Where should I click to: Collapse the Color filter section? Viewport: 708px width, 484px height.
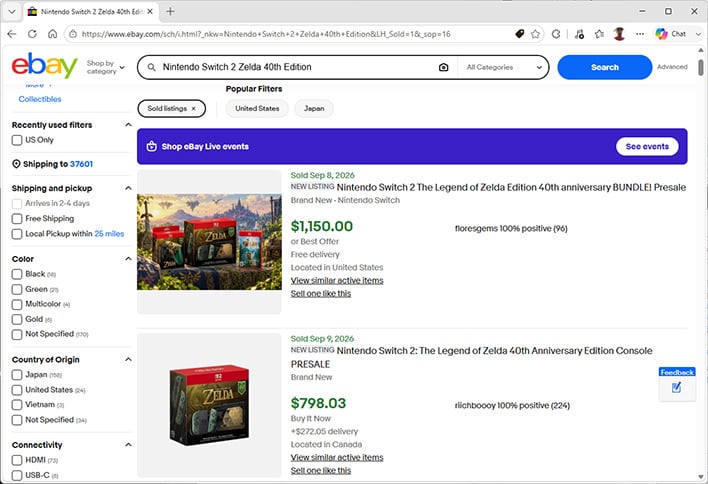[x=128, y=259]
